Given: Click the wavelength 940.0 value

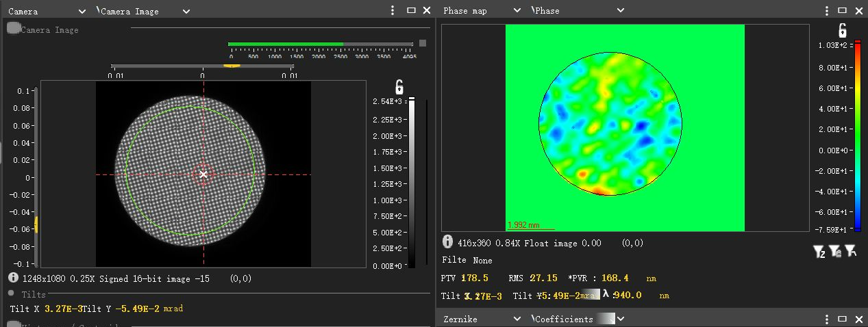Looking at the screenshot, I should click(x=628, y=295).
